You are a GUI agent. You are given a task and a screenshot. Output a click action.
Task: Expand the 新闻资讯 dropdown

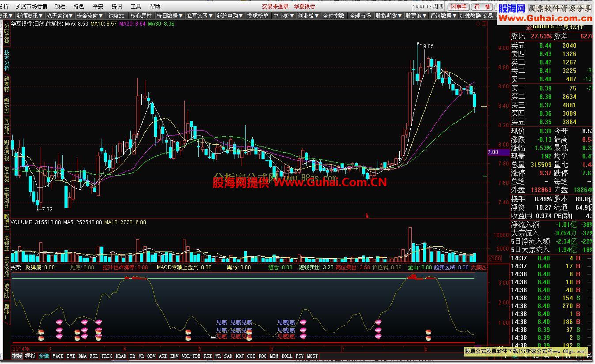(x=29, y=15)
